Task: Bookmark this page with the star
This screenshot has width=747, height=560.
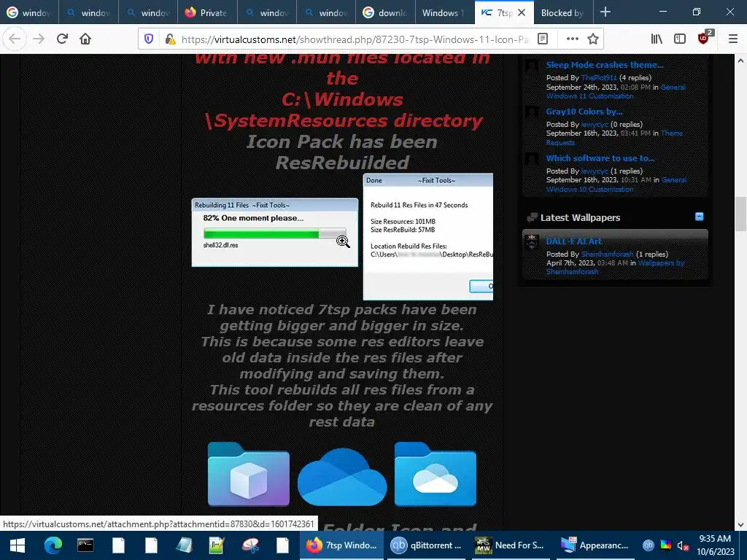Action: tap(593, 39)
